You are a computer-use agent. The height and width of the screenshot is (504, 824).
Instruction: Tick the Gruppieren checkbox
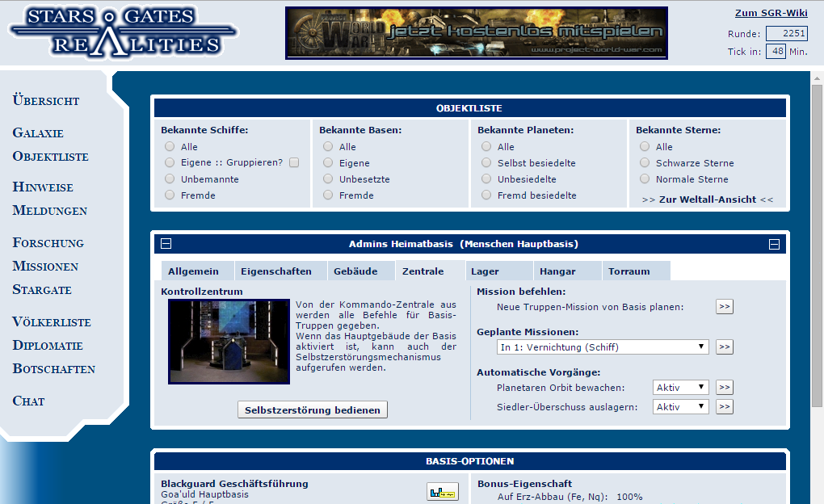pos(294,162)
